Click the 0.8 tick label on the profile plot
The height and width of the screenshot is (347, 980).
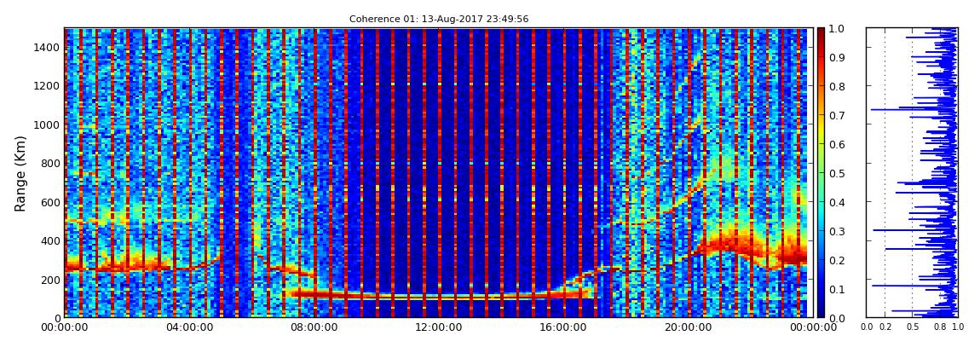(939, 327)
